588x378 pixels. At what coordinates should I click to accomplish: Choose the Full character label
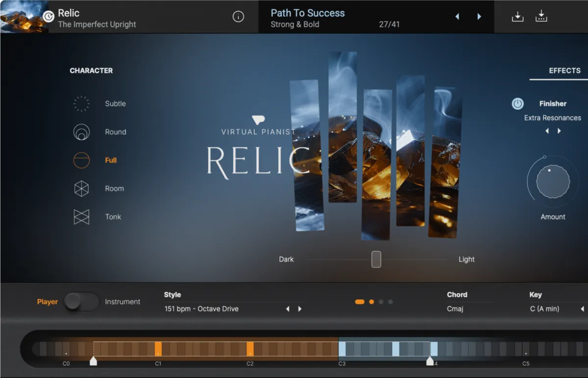tap(111, 160)
